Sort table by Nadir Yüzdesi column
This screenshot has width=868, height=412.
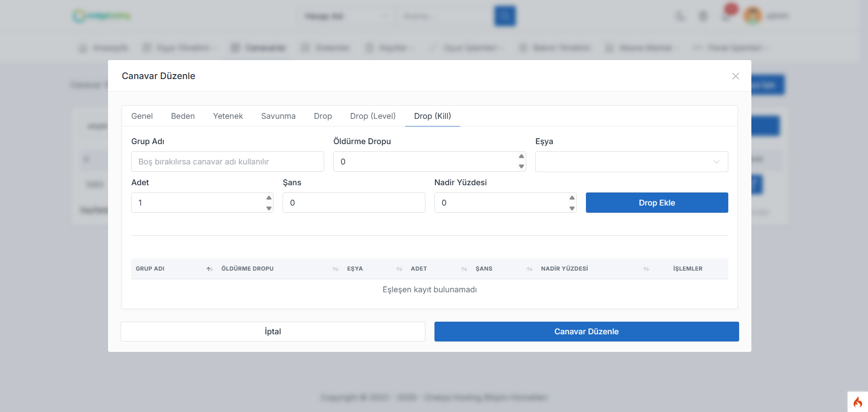coord(595,269)
